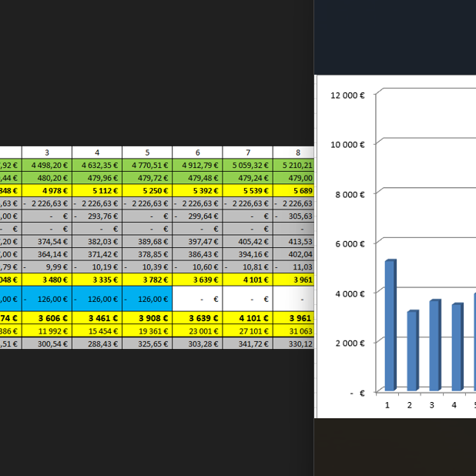The height and width of the screenshot is (476, 476).
Task: Click the category 2 label on chart axis
Action: tap(410, 405)
